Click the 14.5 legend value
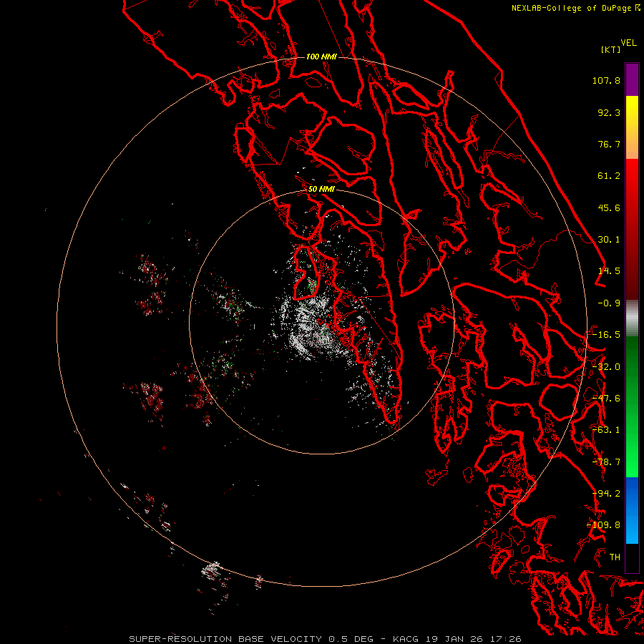Image resolution: width=644 pixels, height=644 pixels. (609, 271)
